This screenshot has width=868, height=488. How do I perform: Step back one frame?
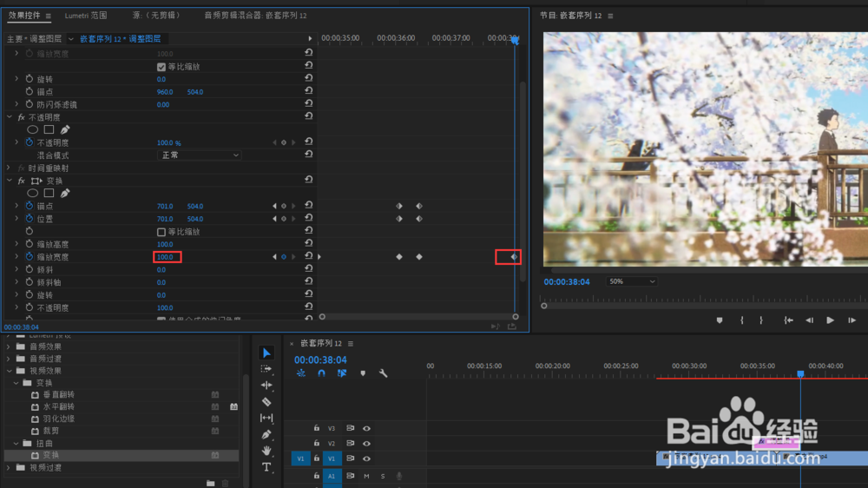(x=809, y=320)
